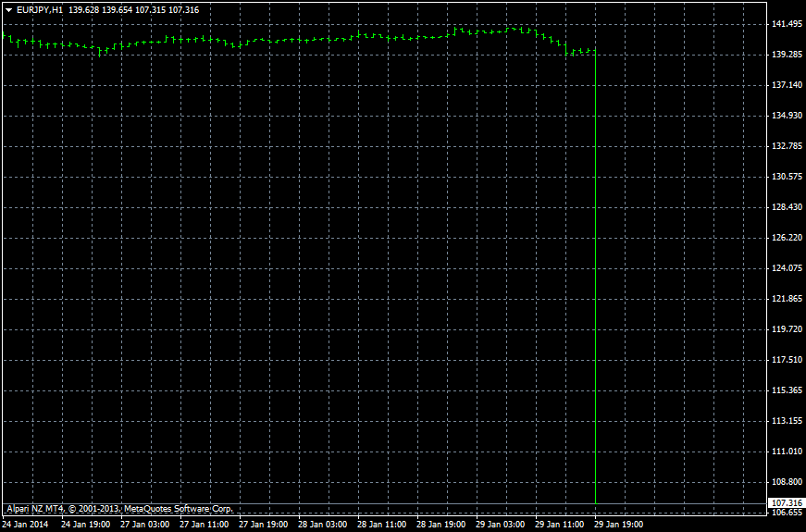Image resolution: width=806 pixels, height=532 pixels.
Task: Click the 27 Jan 03:00 time label
Action: coord(144,525)
